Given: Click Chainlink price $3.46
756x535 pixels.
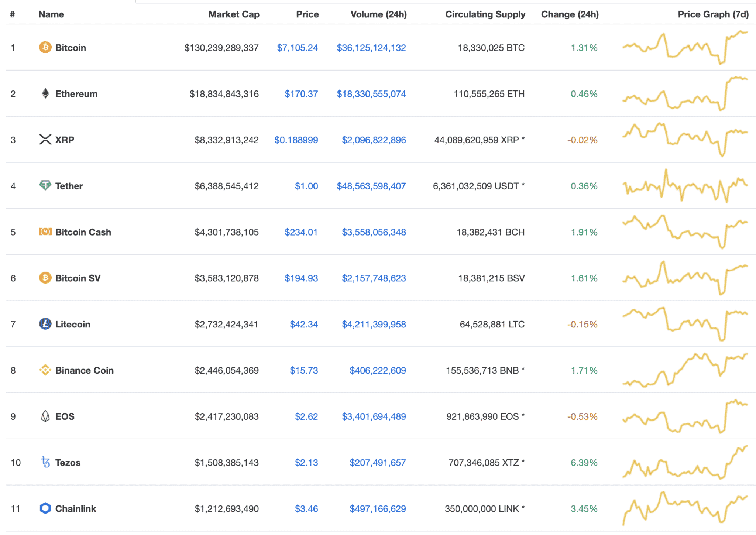Looking at the screenshot, I should click(x=306, y=509).
